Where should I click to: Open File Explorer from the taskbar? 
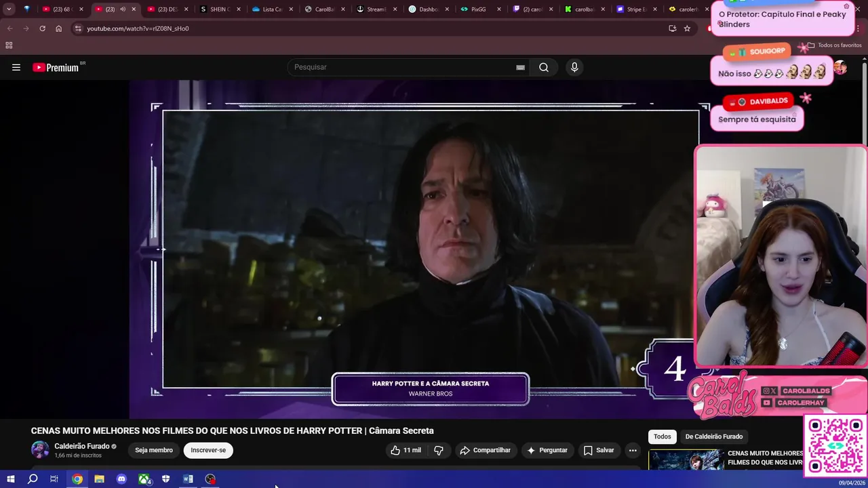[x=99, y=479]
